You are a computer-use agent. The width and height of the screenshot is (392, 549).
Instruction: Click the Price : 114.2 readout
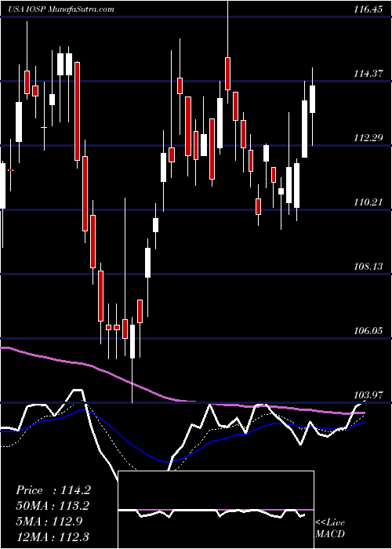pyautogui.click(x=53, y=490)
